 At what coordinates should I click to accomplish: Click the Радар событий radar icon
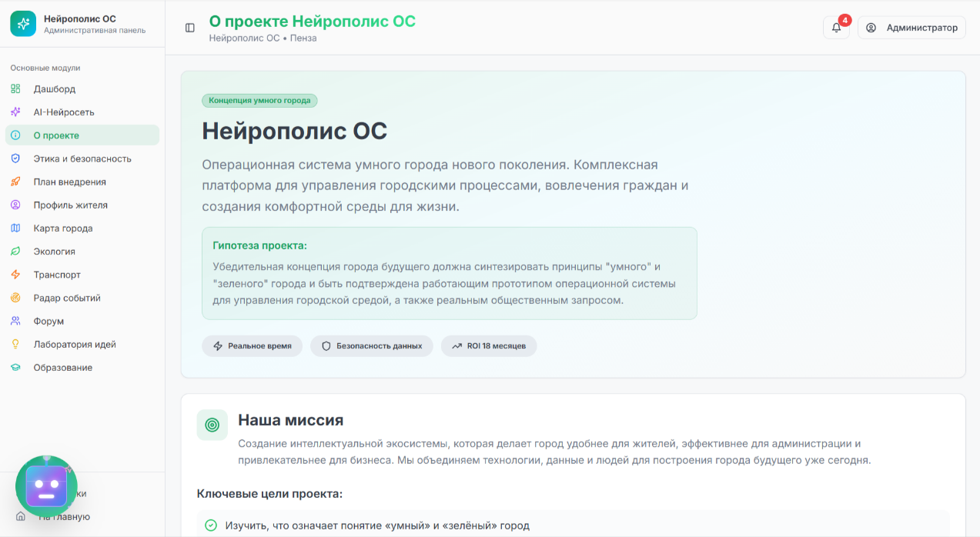tap(15, 298)
